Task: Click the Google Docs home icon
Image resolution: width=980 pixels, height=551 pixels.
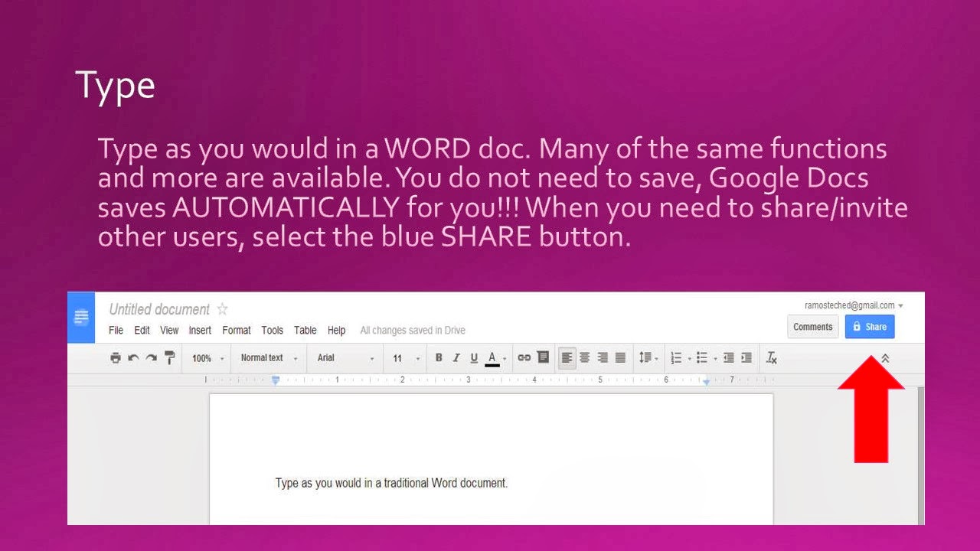Action: click(x=81, y=318)
